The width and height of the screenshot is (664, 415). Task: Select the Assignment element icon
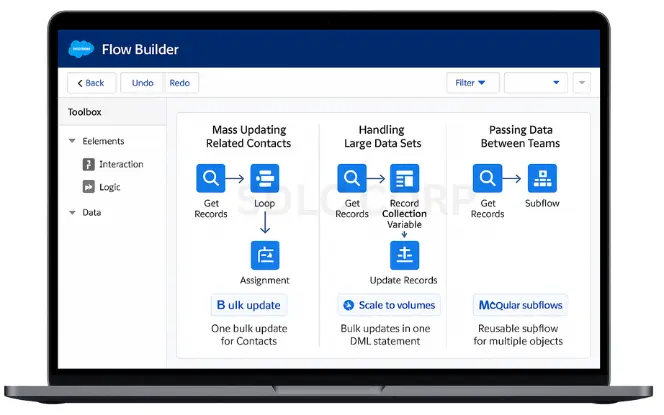[x=265, y=255]
